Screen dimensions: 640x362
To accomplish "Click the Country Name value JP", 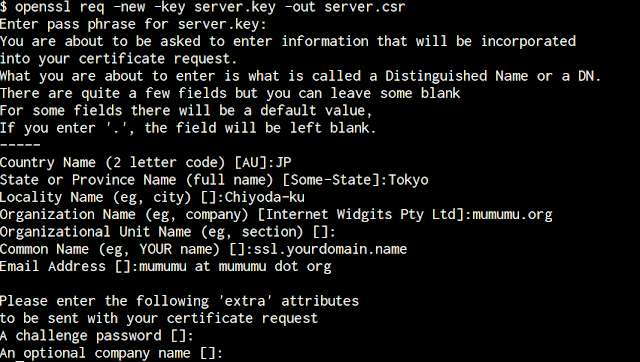I will coord(284,163).
